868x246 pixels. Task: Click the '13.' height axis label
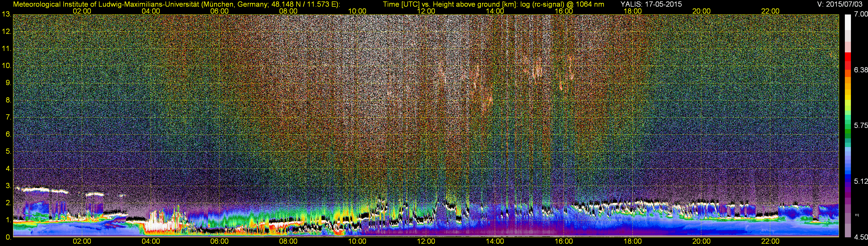7,14
